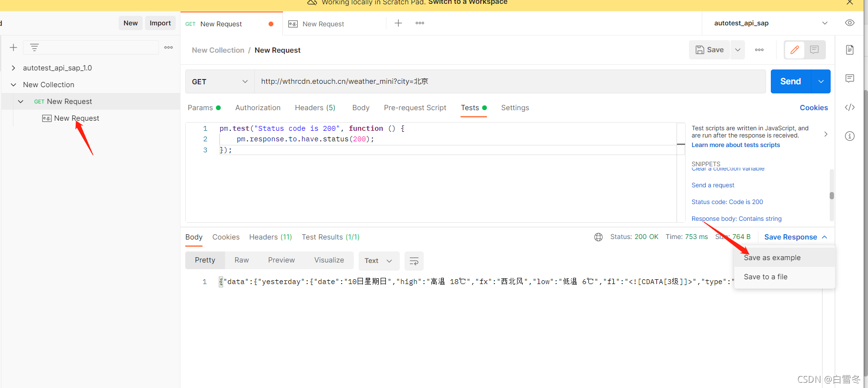The height and width of the screenshot is (388, 868).
Task: Click New Collection in the breadcrumb
Action: 218,50
